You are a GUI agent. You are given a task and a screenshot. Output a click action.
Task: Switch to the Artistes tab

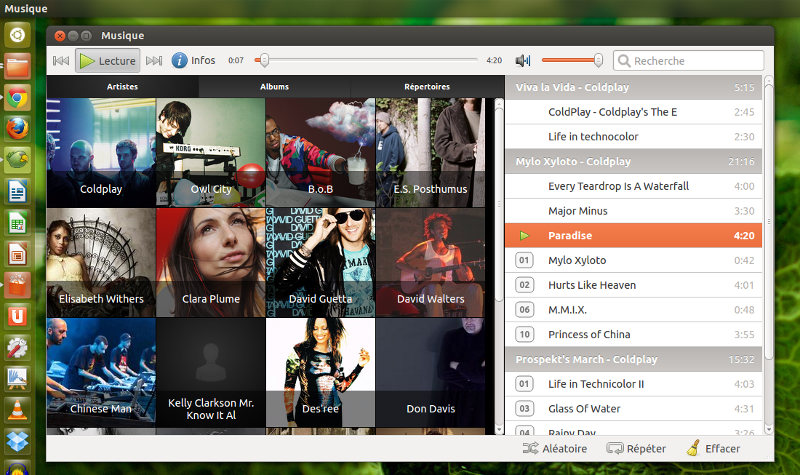coord(122,87)
